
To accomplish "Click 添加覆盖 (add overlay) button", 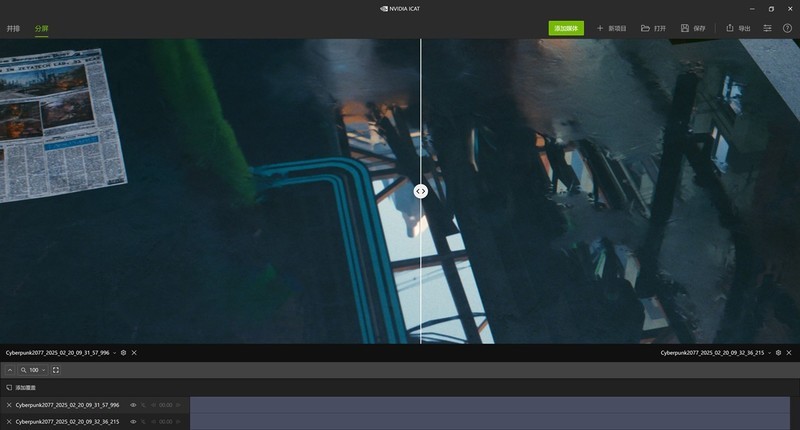I will pos(21,388).
